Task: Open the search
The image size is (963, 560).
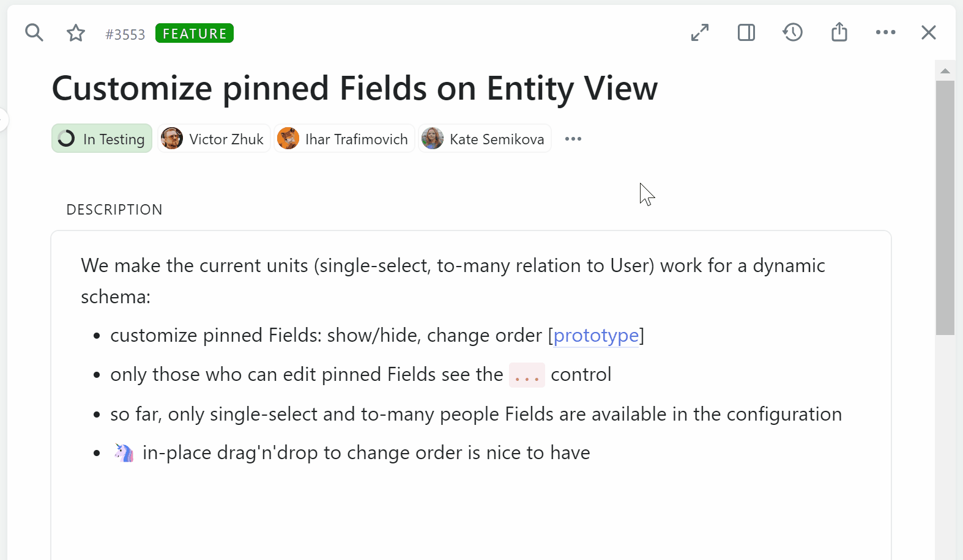Action: pyautogui.click(x=34, y=33)
